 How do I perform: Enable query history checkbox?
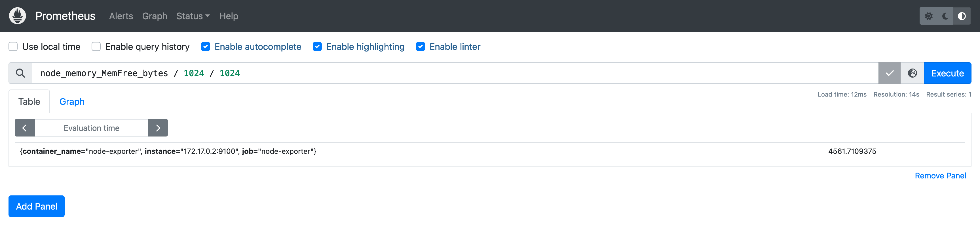[x=96, y=47]
